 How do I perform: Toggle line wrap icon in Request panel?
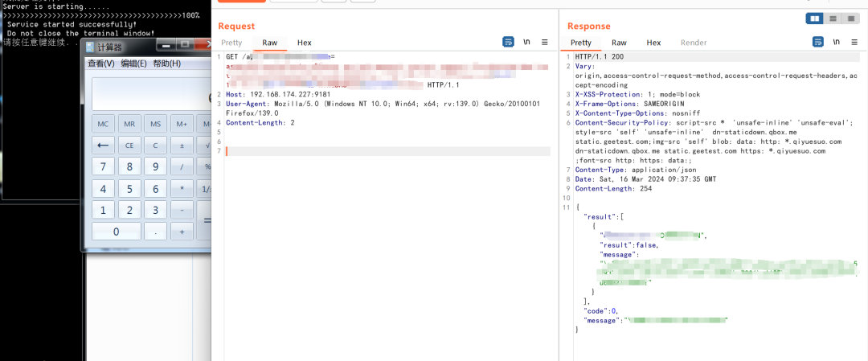pyautogui.click(x=508, y=42)
